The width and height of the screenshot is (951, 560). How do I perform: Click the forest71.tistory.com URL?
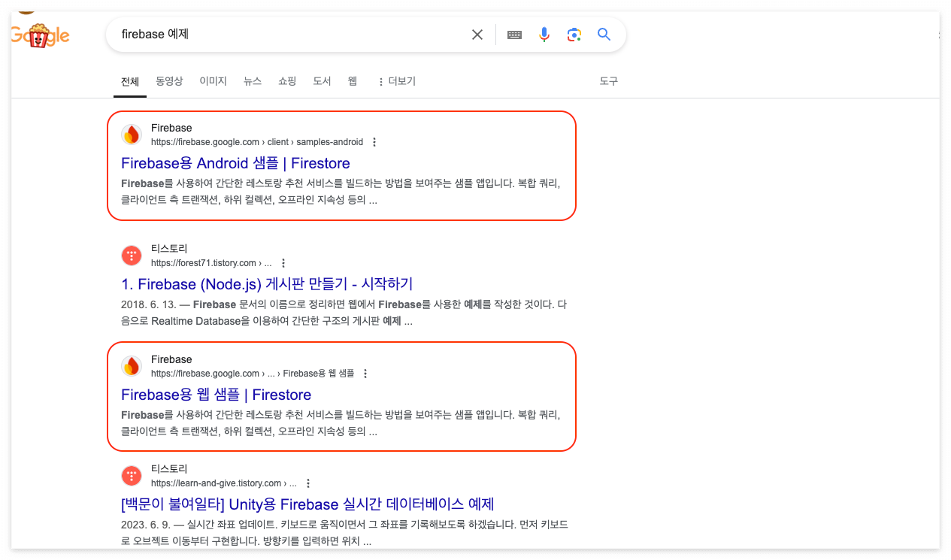click(211, 263)
